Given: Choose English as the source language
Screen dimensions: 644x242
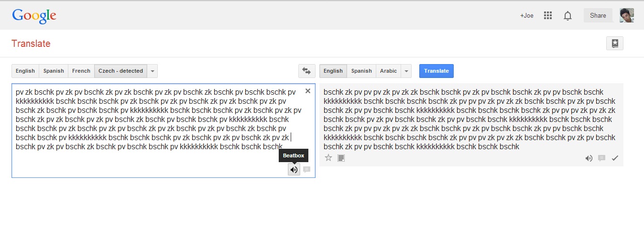Looking at the screenshot, I should tap(25, 71).
